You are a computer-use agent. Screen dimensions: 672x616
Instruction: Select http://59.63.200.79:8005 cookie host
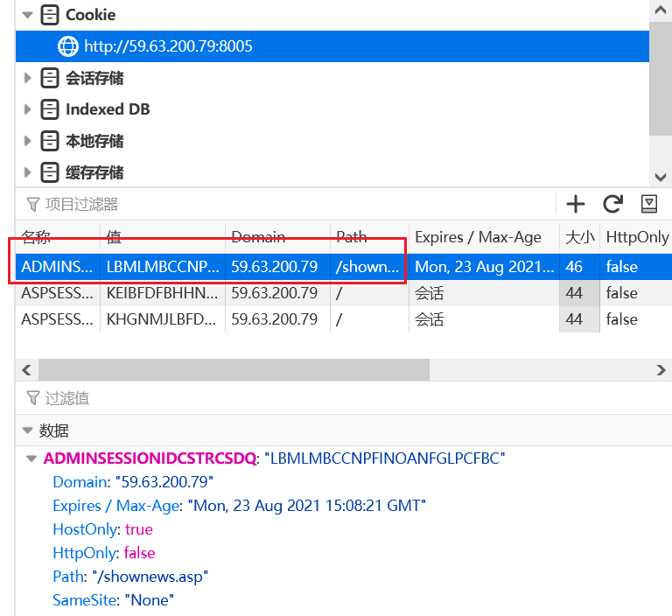click(x=332, y=46)
